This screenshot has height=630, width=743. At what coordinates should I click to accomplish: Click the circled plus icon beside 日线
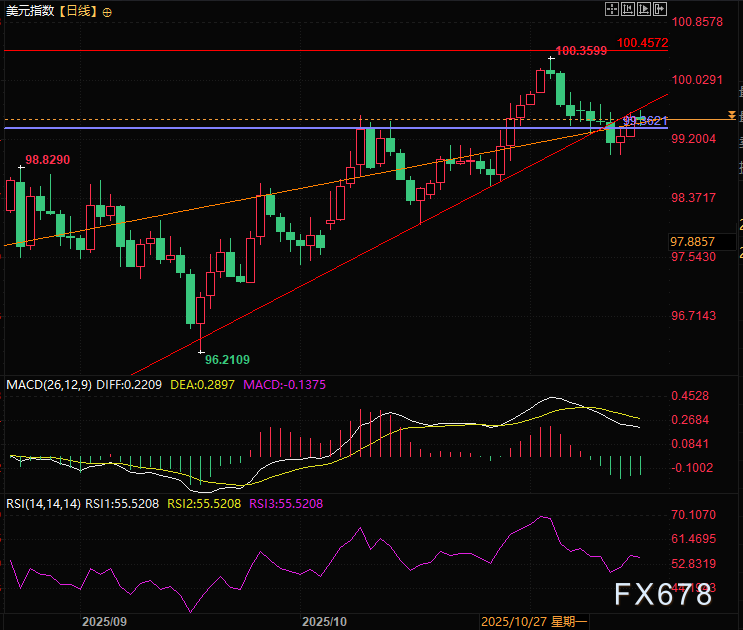tap(108, 12)
